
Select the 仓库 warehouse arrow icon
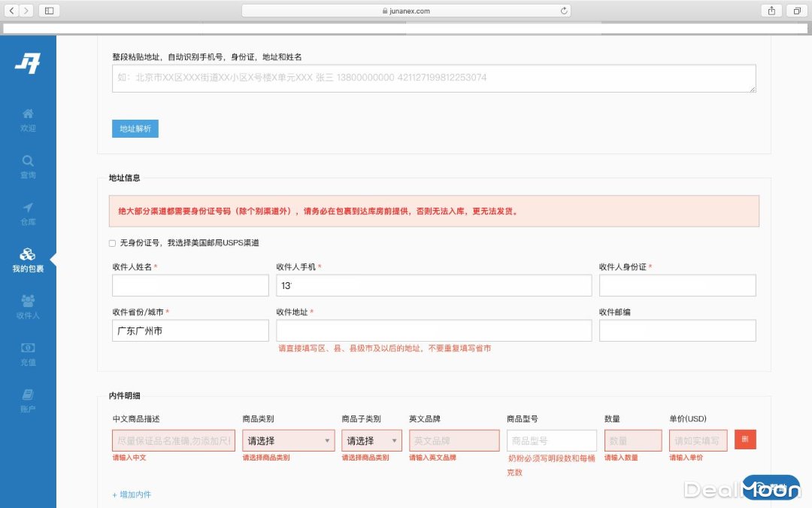(x=28, y=208)
